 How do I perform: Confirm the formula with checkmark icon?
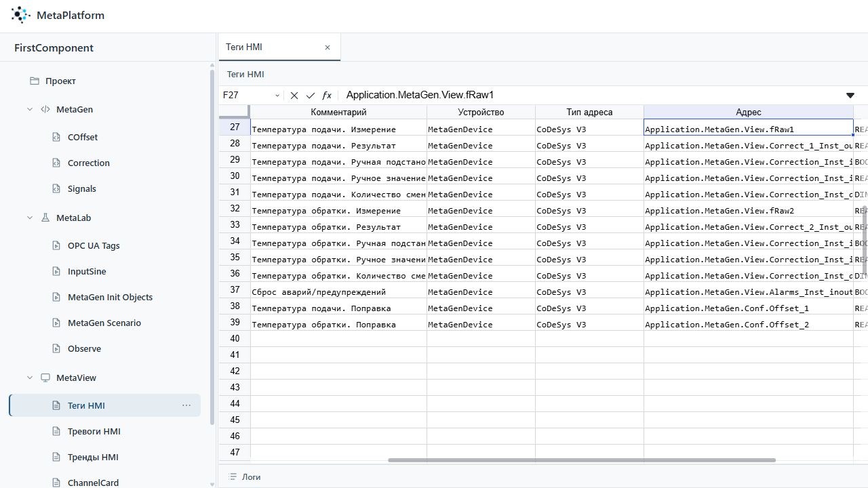pyautogui.click(x=311, y=96)
